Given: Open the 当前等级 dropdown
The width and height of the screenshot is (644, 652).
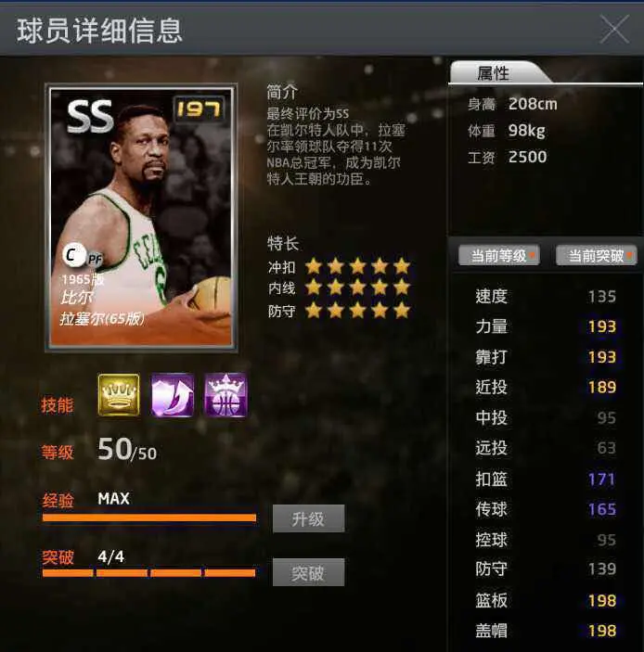Looking at the screenshot, I should 499,255.
